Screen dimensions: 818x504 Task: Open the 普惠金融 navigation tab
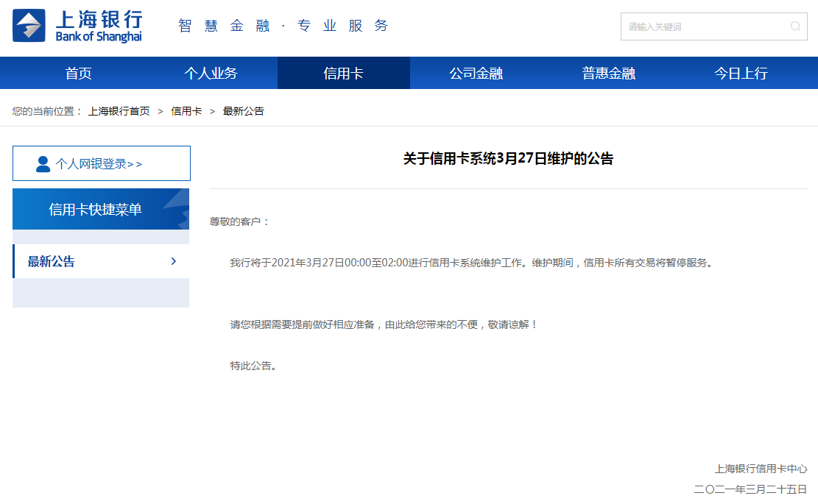point(608,73)
